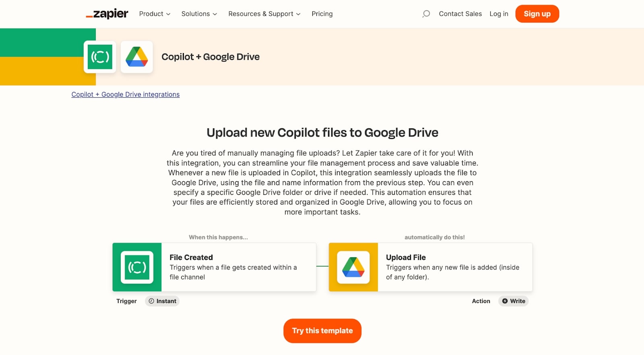Open search via magnifying glass icon
Viewport: 644px width, 355px height.
tap(426, 14)
